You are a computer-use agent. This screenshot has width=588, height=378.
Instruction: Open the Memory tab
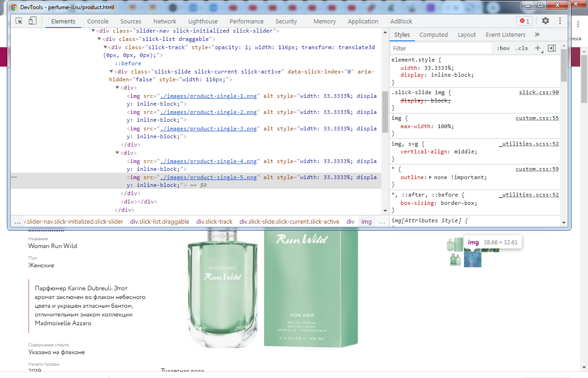tap(325, 21)
